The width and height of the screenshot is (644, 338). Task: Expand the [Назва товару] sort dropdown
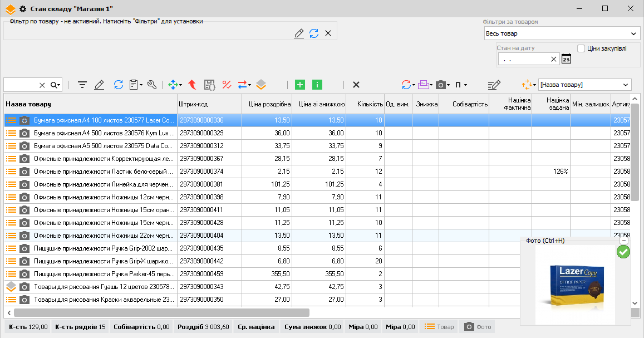585,85
